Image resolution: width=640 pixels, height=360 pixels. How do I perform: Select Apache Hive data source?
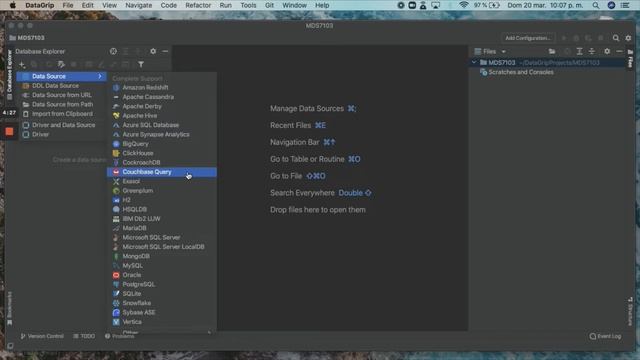[x=162, y=116]
